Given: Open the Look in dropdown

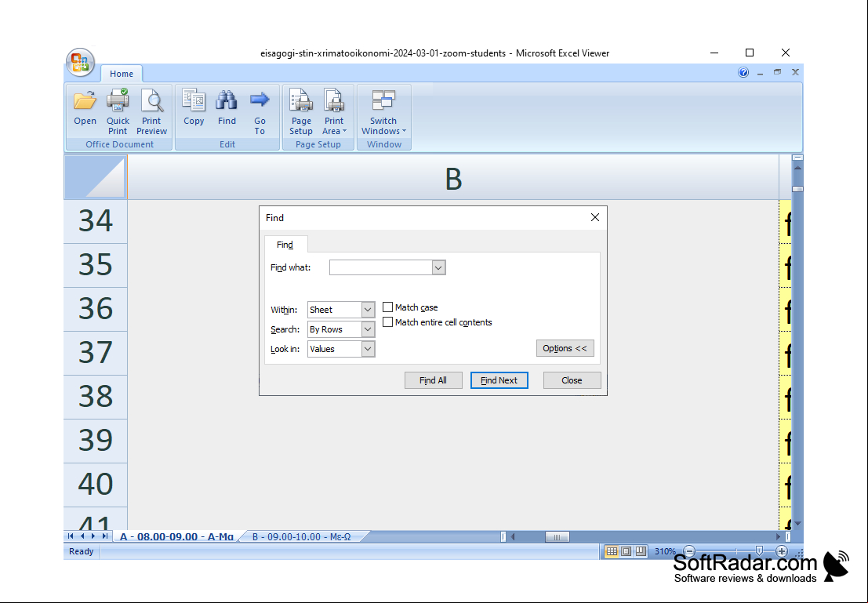Looking at the screenshot, I should (368, 349).
